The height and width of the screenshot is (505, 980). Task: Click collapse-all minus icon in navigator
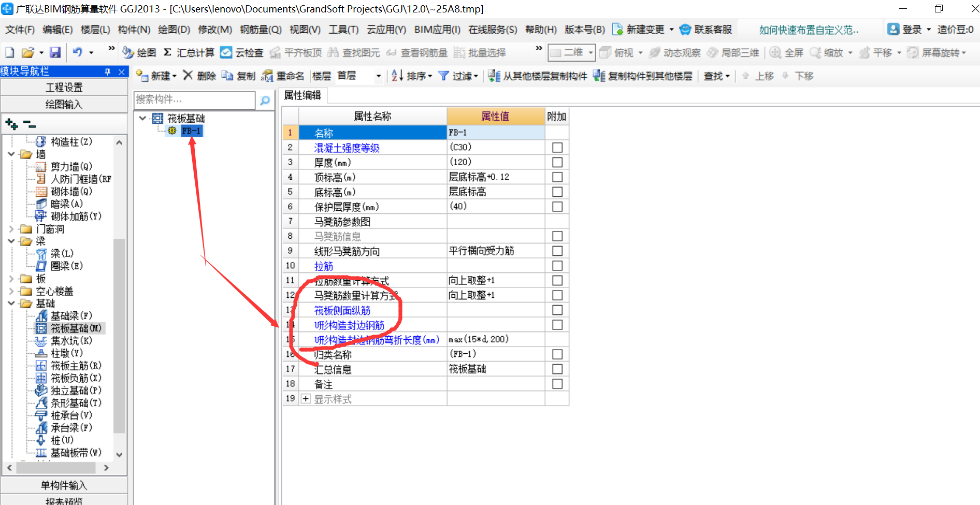30,124
